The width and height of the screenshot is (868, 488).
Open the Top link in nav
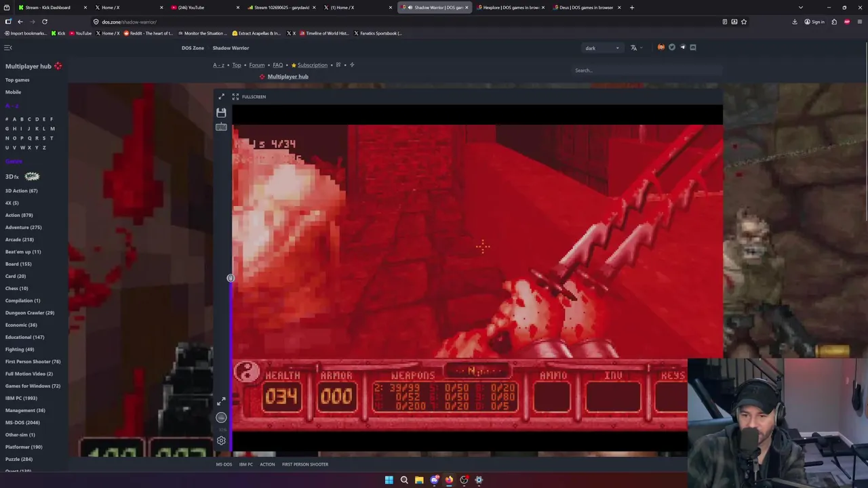[237, 65]
